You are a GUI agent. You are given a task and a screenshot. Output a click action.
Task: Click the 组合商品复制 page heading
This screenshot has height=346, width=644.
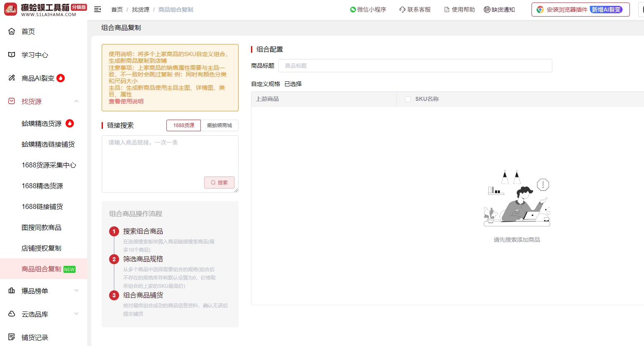[121, 28]
